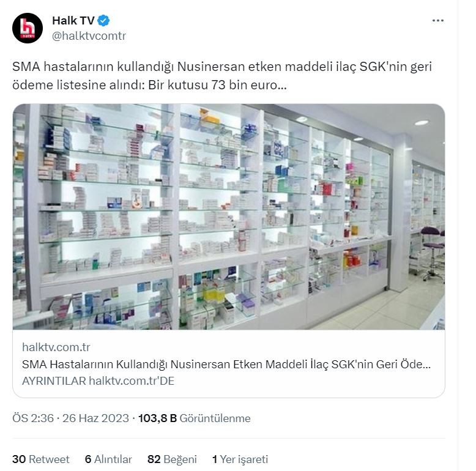Open the pharmacy shelves preview image
Viewport: 476px width, 471px height.
(x=229, y=217)
